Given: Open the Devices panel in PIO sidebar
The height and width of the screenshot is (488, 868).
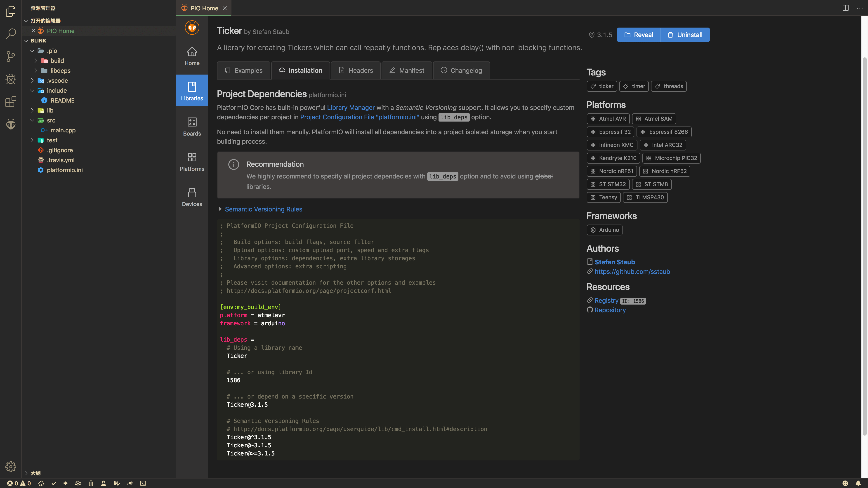Looking at the screenshot, I should [192, 196].
